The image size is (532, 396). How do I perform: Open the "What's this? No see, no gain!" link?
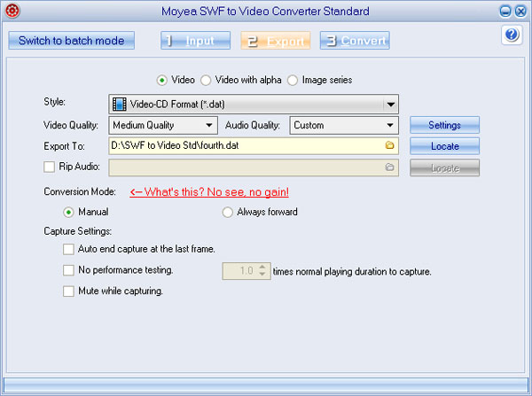(x=209, y=192)
